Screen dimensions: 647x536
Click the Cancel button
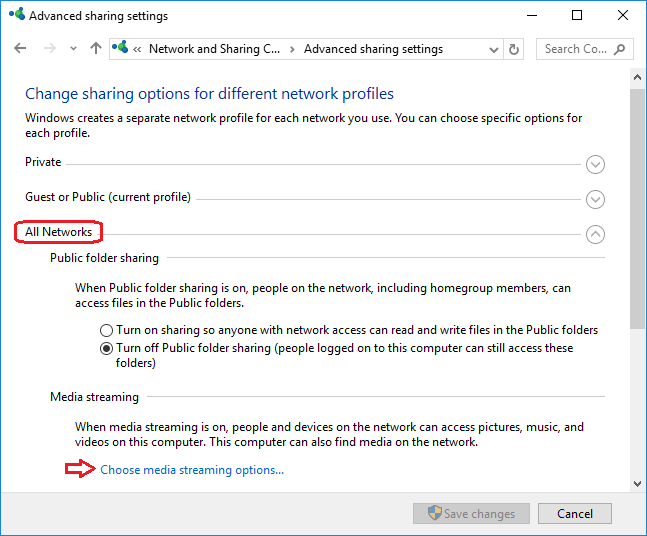click(x=575, y=514)
